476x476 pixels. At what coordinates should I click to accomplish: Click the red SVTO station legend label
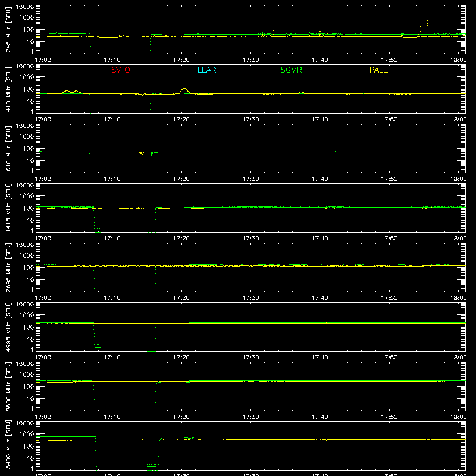121,70
